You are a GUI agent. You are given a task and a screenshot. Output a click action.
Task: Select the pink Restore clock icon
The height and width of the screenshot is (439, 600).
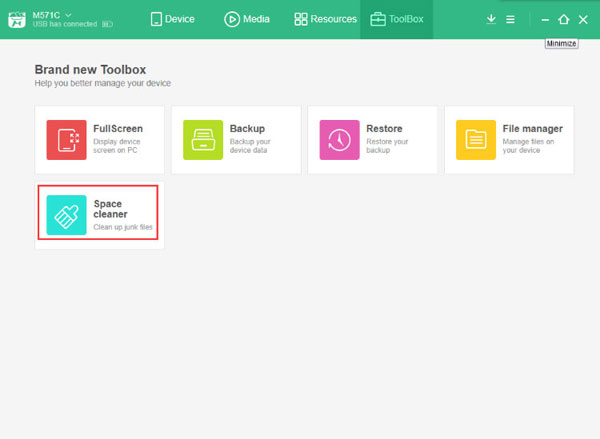click(x=340, y=140)
